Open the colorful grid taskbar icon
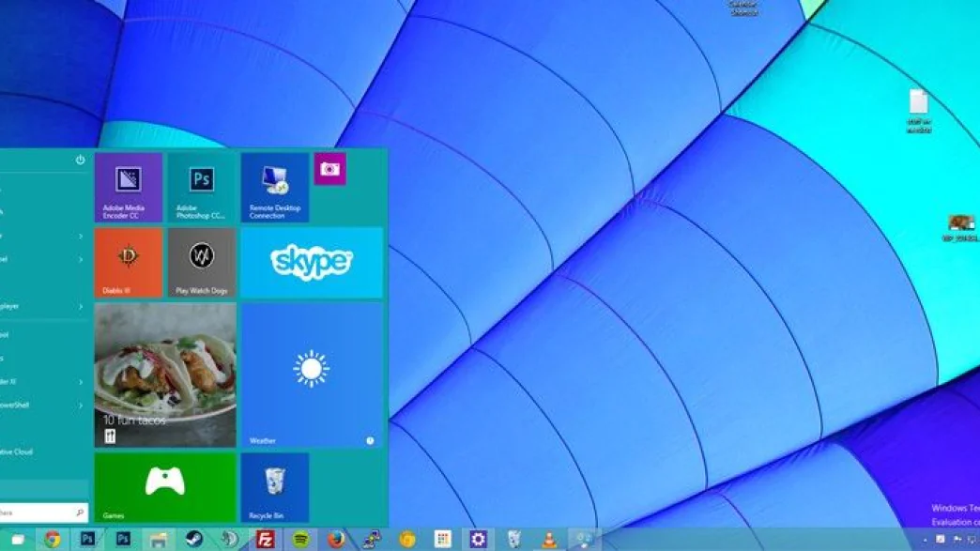This screenshot has height=551, width=980. (442, 539)
